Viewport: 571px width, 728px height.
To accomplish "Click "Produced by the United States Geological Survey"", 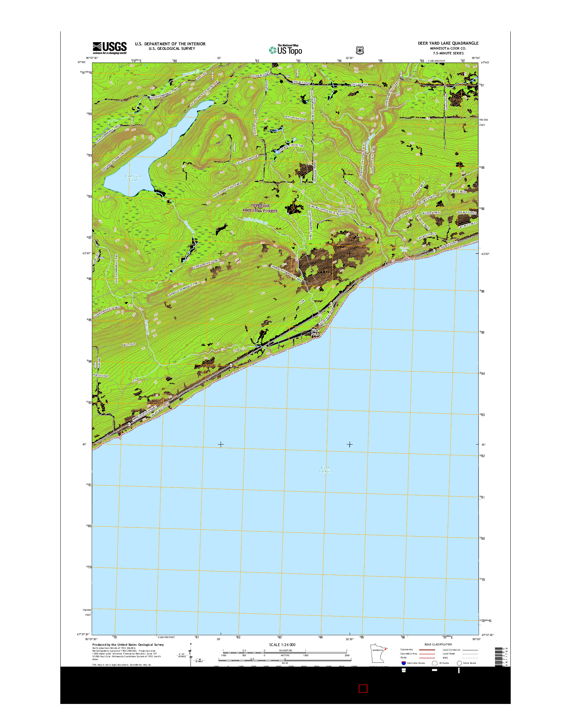I will (x=128, y=645).
